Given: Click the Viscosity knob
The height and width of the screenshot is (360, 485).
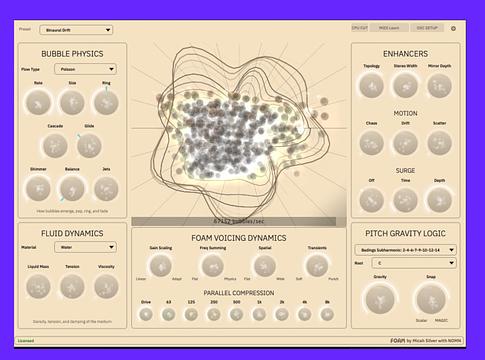Looking at the screenshot, I should click(106, 286).
